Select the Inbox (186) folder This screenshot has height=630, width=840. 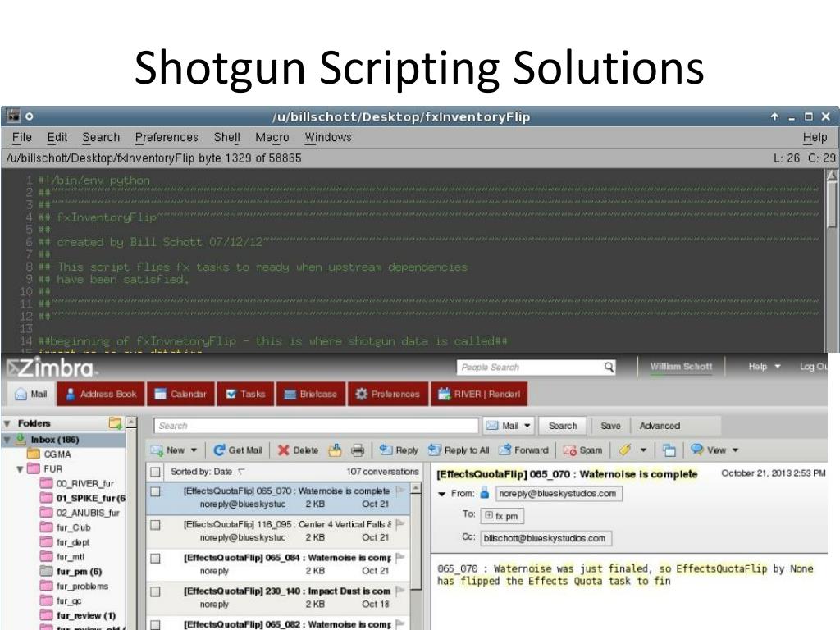coord(55,440)
